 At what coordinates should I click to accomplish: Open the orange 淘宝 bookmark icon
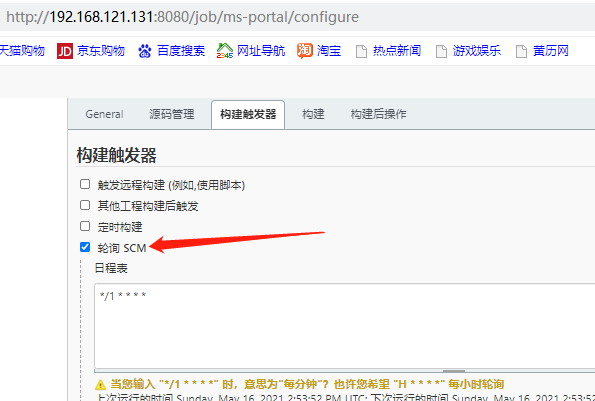305,50
